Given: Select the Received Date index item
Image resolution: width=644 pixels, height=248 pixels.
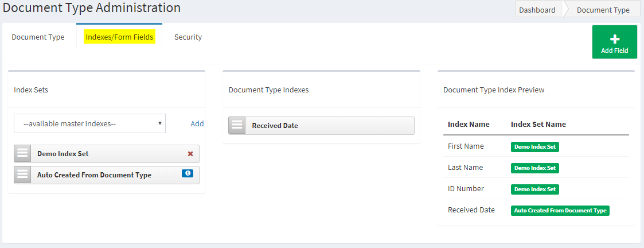Looking at the screenshot, I should tap(321, 126).
